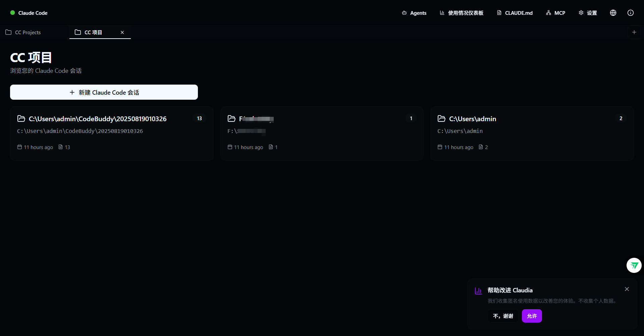Click 新建 Claude Code 会话 button
Screen dimensions: 644x336
104,92
